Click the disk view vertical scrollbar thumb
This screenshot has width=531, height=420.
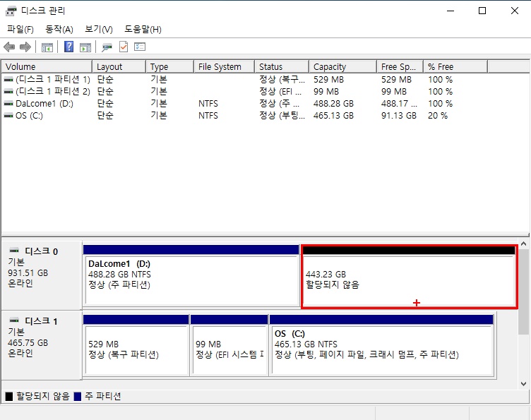[x=523, y=292]
